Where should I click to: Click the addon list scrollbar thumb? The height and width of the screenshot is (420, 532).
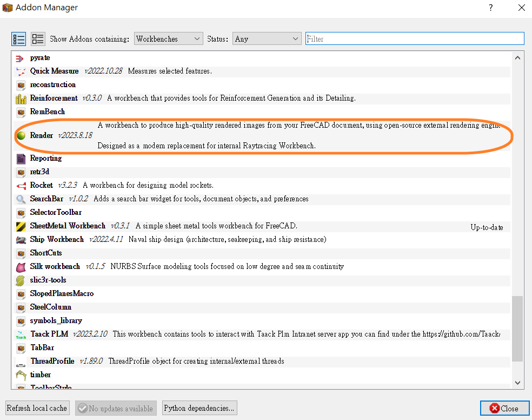click(517, 329)
